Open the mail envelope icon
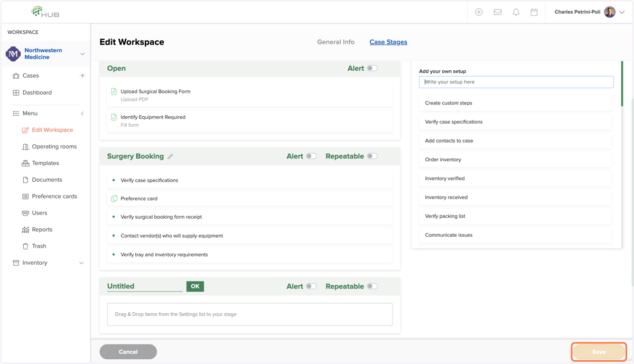The image size is (634, 364). (498, 12)
